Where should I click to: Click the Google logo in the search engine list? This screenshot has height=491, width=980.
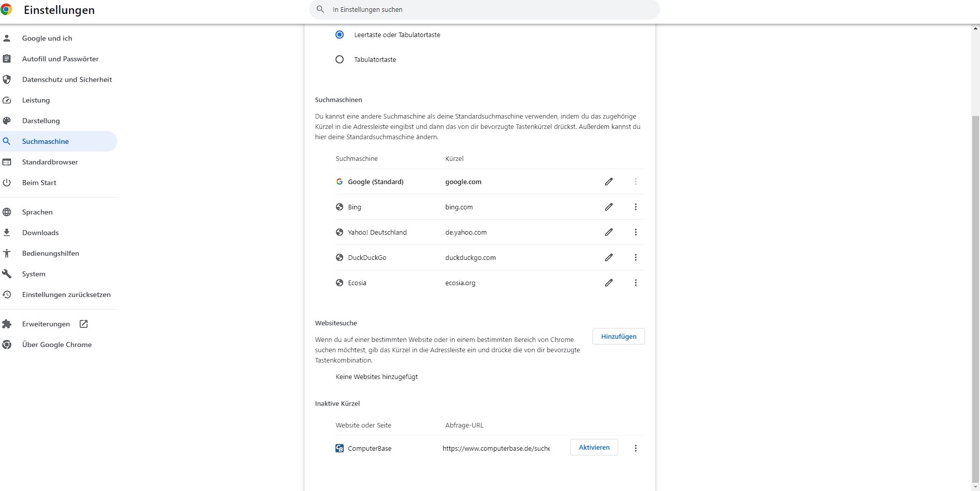pyautogui.click(x=340, y=182)
